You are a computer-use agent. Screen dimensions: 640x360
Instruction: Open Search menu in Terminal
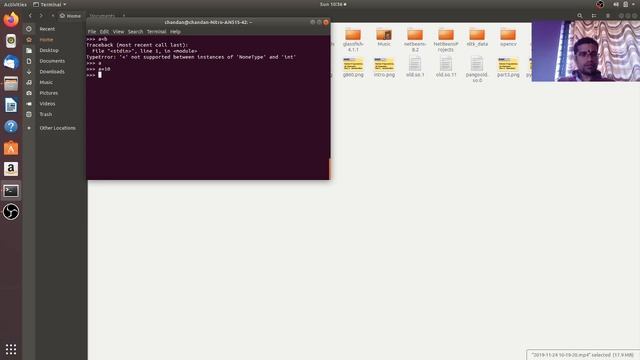[x=136, y=31]
